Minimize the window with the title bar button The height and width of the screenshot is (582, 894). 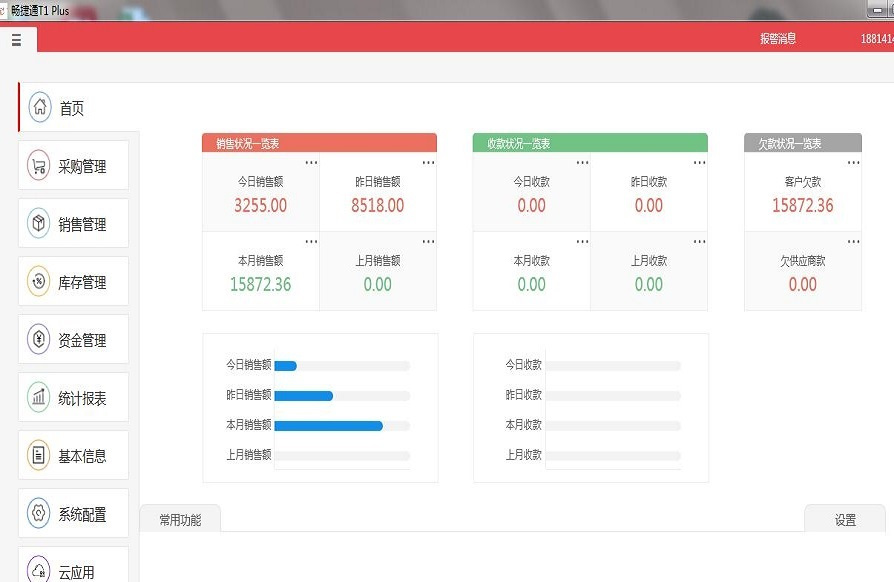click(879, 10)
